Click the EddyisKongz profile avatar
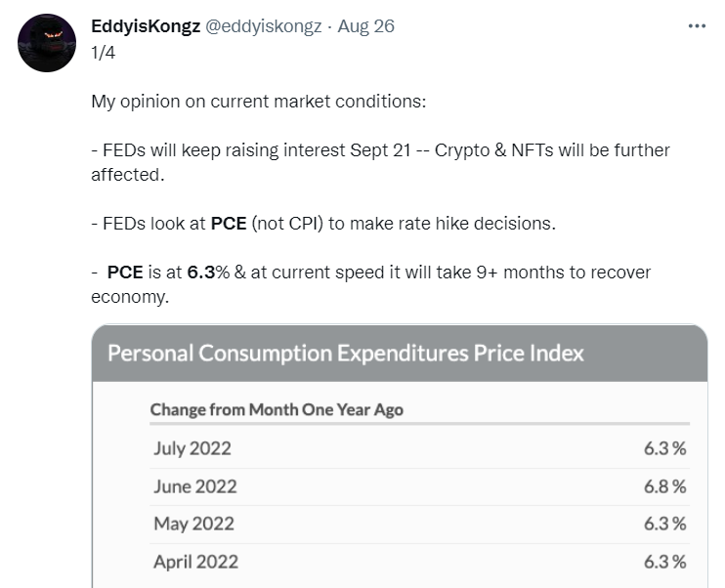Screen dimensions: 725x588 47,43
